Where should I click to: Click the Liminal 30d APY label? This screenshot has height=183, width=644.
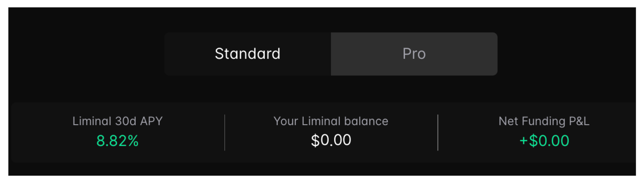click(117, 121)
